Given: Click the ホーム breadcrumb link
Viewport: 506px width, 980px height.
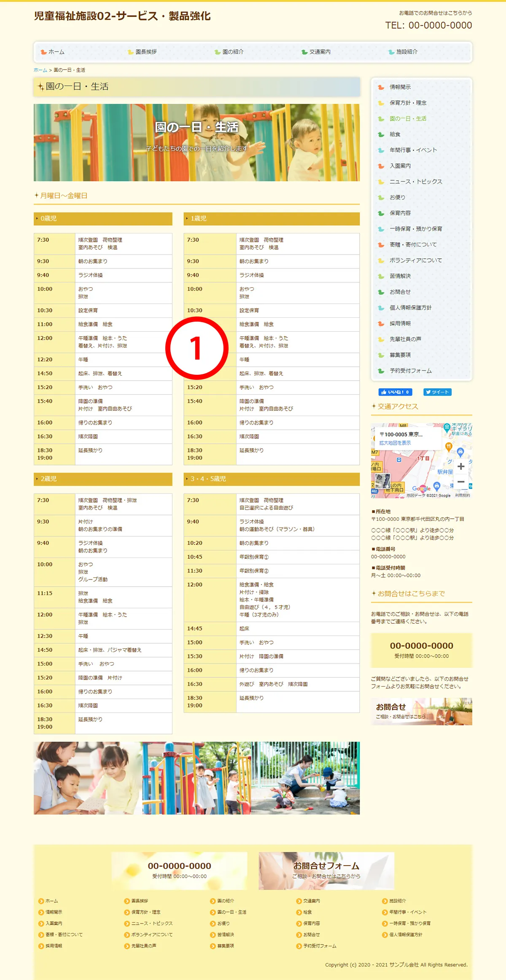Looking at the screenshot, I should [x=40, y=70].
